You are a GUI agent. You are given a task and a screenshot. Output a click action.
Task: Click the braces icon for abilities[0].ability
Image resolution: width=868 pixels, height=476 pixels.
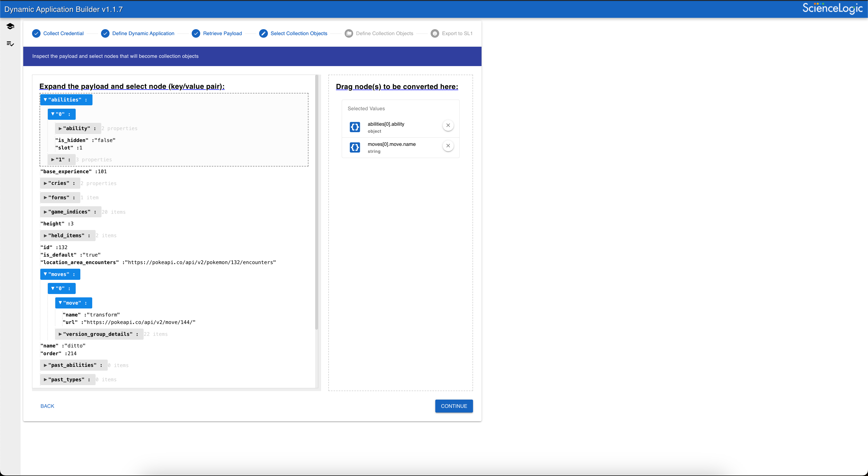point(355,127)
